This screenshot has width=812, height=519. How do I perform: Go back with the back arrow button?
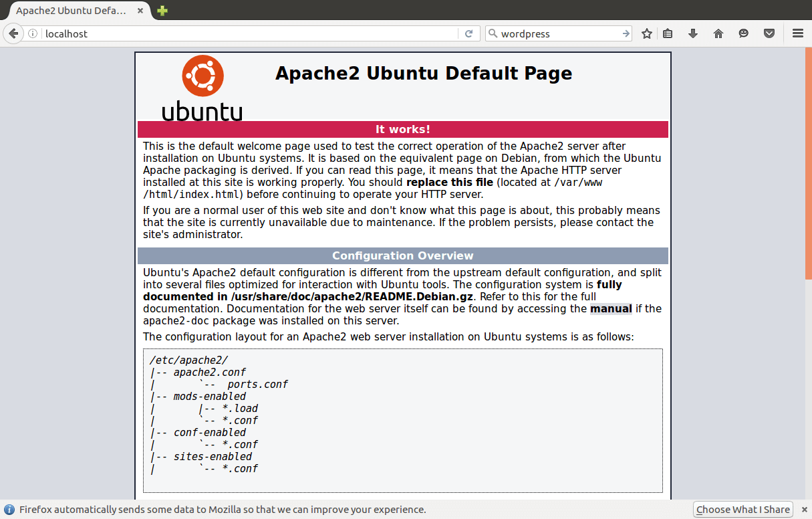coord(13,33)
